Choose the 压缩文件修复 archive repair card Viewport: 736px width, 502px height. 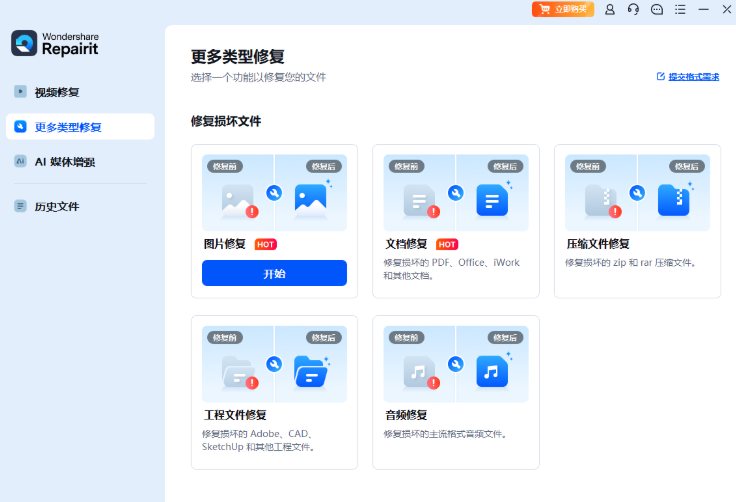pyautogui.click(x=637, y=220)
